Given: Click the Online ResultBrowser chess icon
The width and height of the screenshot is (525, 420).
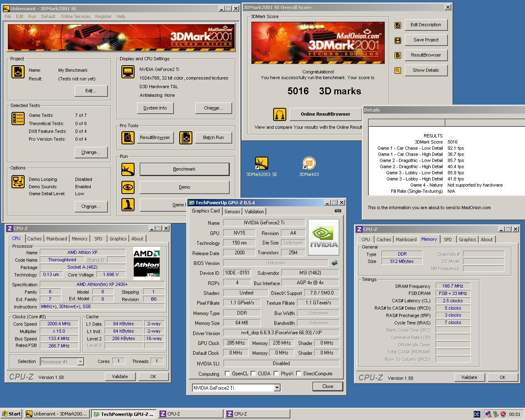Looking at the screenshot, I should pyautogui.click(x=280, y=114).
